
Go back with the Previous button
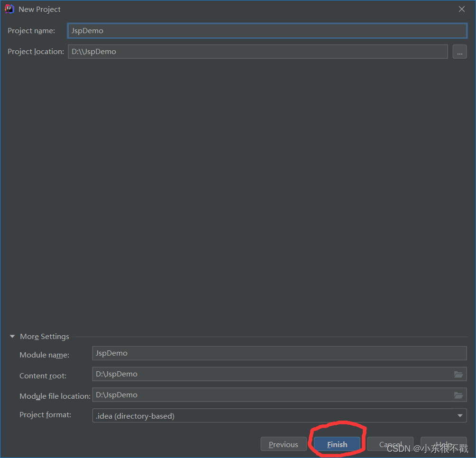pos(284,444)
